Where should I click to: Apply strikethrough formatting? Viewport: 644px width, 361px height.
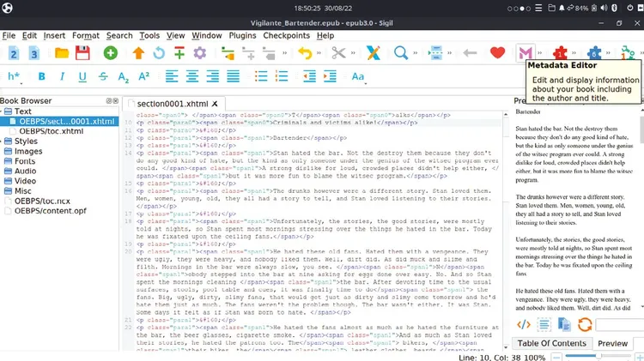(x=103, y=76)
